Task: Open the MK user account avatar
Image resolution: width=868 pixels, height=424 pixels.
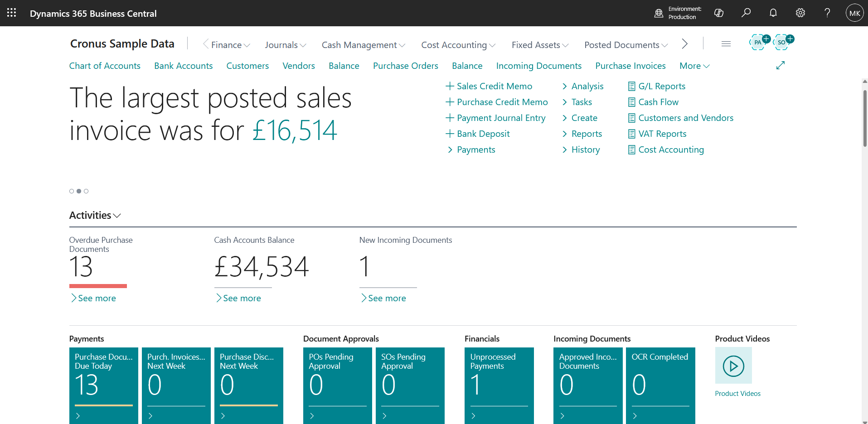Action: click(854, 13)
